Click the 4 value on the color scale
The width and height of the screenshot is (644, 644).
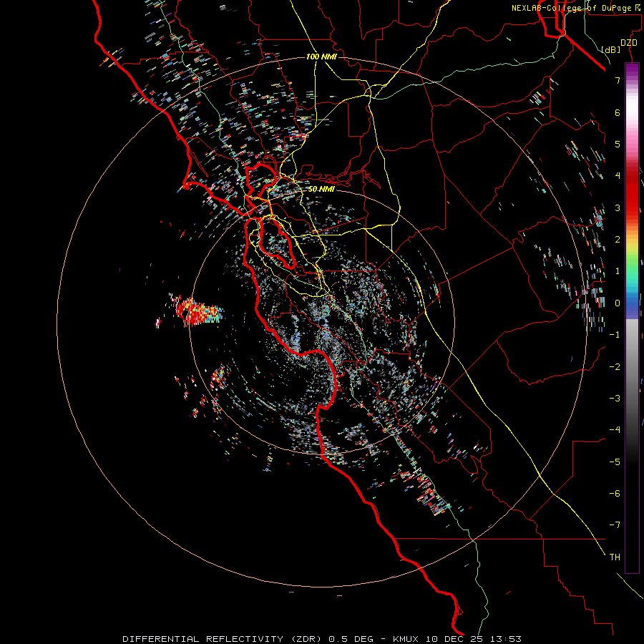point(618,176)
